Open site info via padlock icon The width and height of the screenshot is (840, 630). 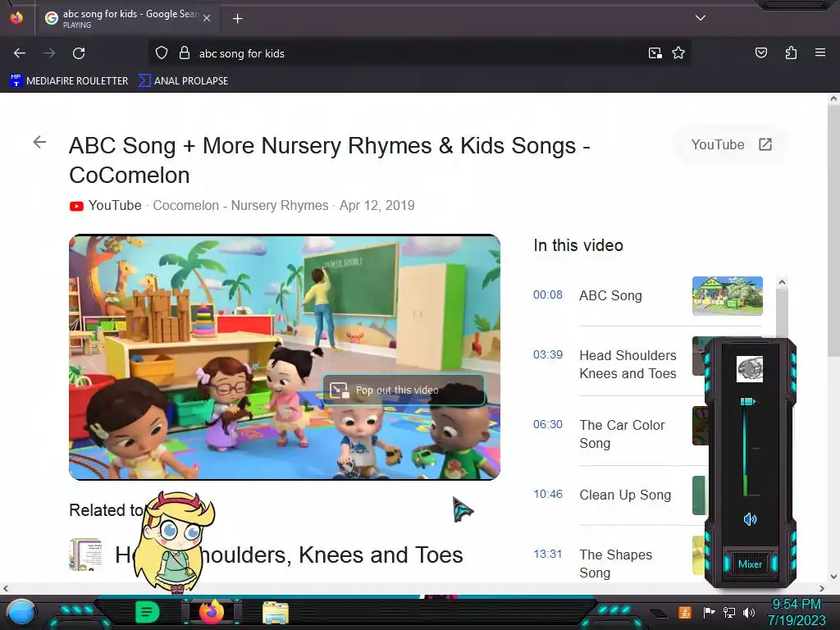pyautogui.click(x=185, y=53)
